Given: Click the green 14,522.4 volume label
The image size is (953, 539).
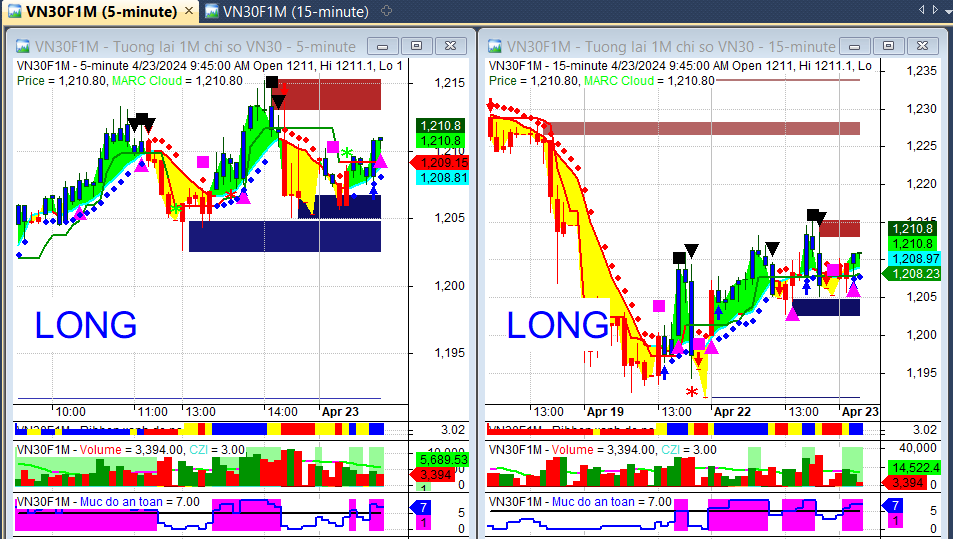Looking at the screenshot, I should click(915, 468).
